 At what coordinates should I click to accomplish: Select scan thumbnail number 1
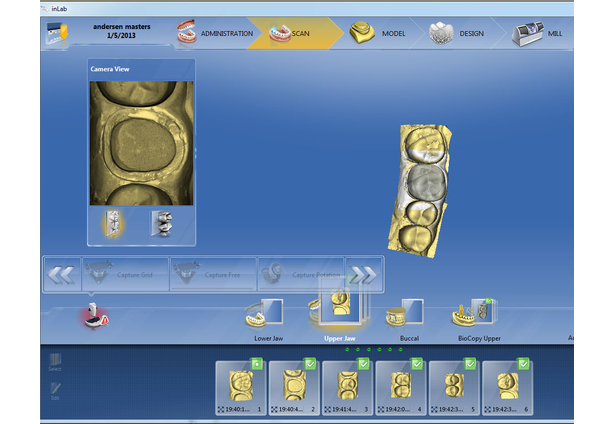coord(241,388)
